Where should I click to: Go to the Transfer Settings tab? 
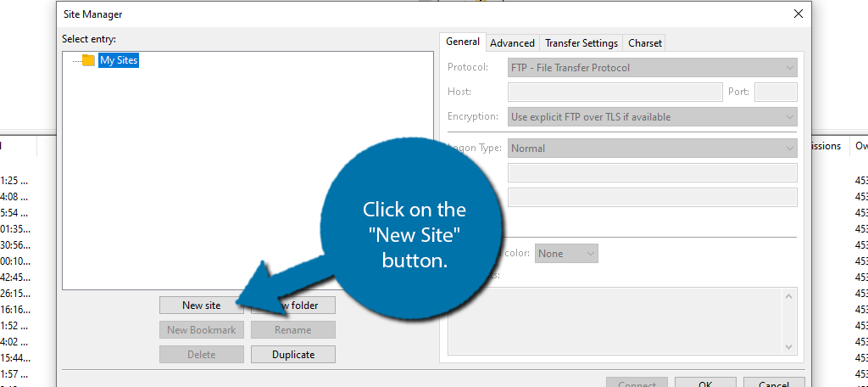[x=581, y=42]
